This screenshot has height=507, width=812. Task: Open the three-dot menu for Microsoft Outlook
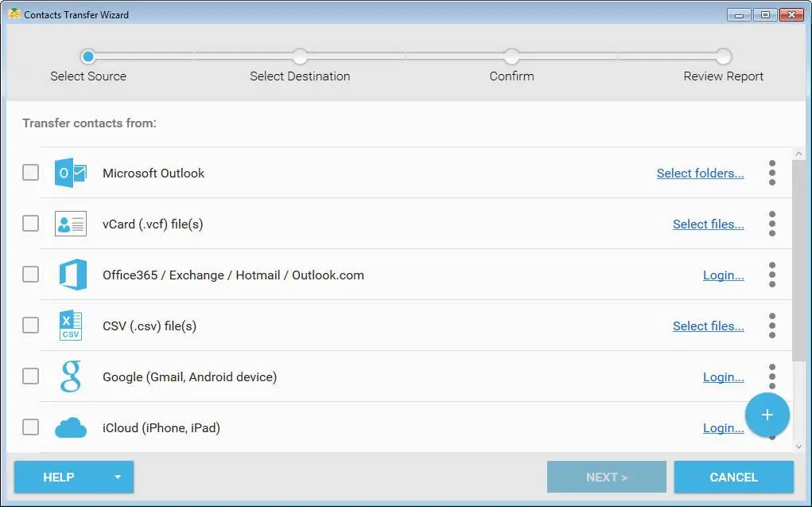point(772,173)
